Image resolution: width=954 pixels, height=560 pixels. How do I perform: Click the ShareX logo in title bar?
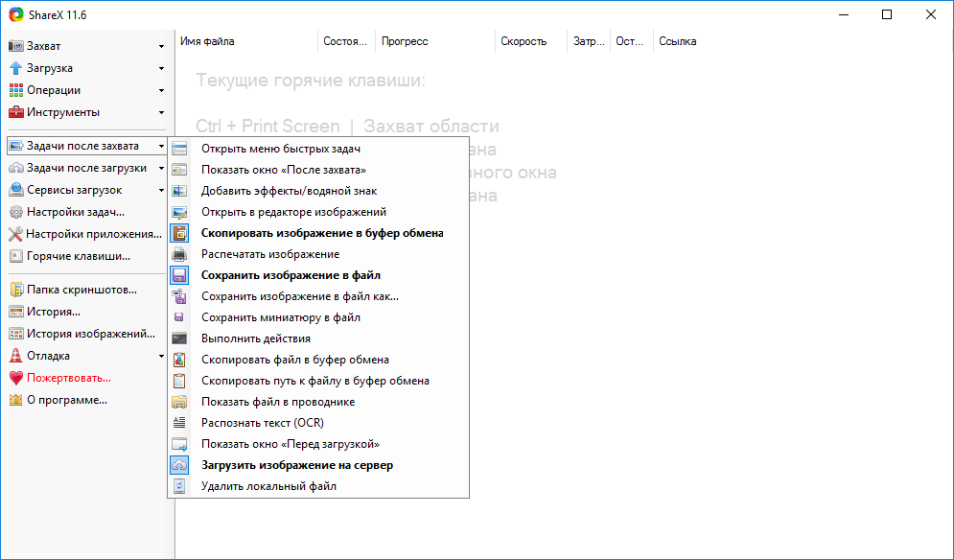tap(16, 15)
